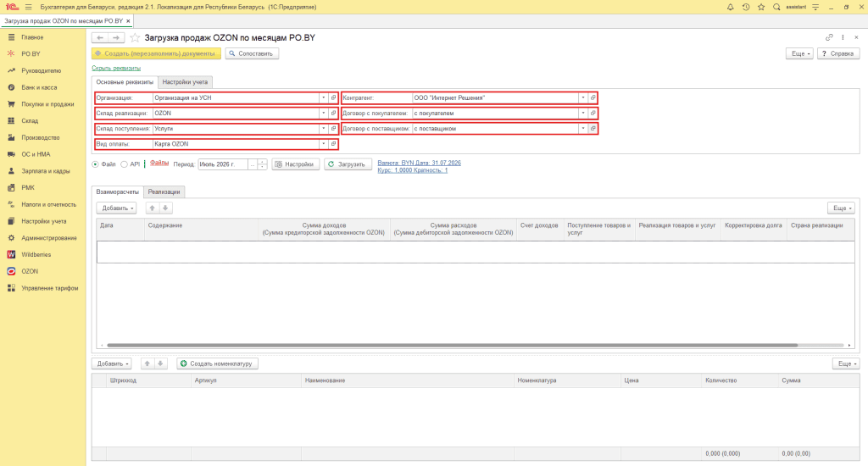The height and width of the screenshot is (466, 868).
Task: Select API radio button
Action: 124,164
